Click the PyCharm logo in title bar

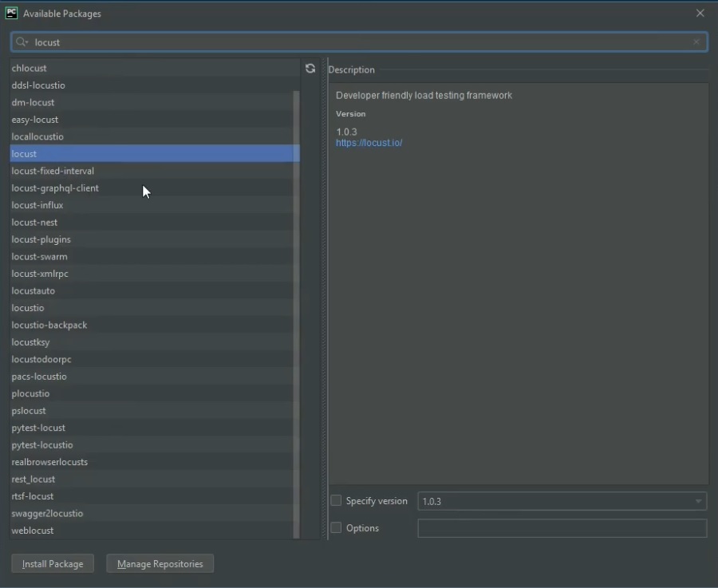[11, 14]
